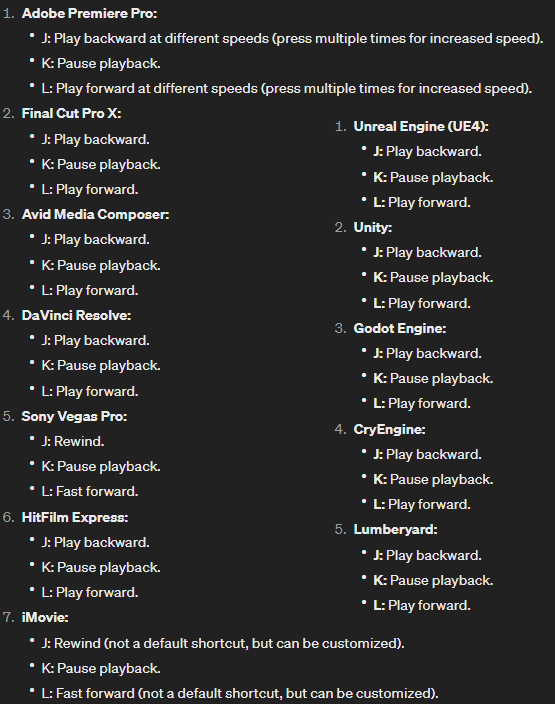The width and height of the screenshot is (555, 704).
Task: Click the Avid Media Composer heading
Action: pos(96,215)
